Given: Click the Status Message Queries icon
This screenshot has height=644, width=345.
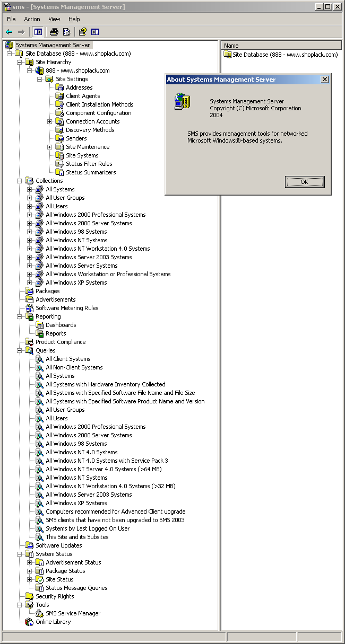Looking at the screenshot, I should point(39,588).
